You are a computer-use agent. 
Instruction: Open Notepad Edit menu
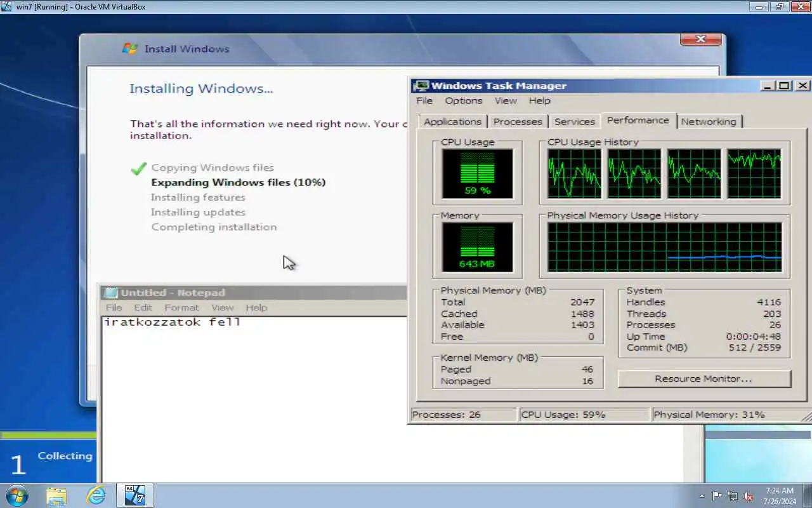coord(143,307)
